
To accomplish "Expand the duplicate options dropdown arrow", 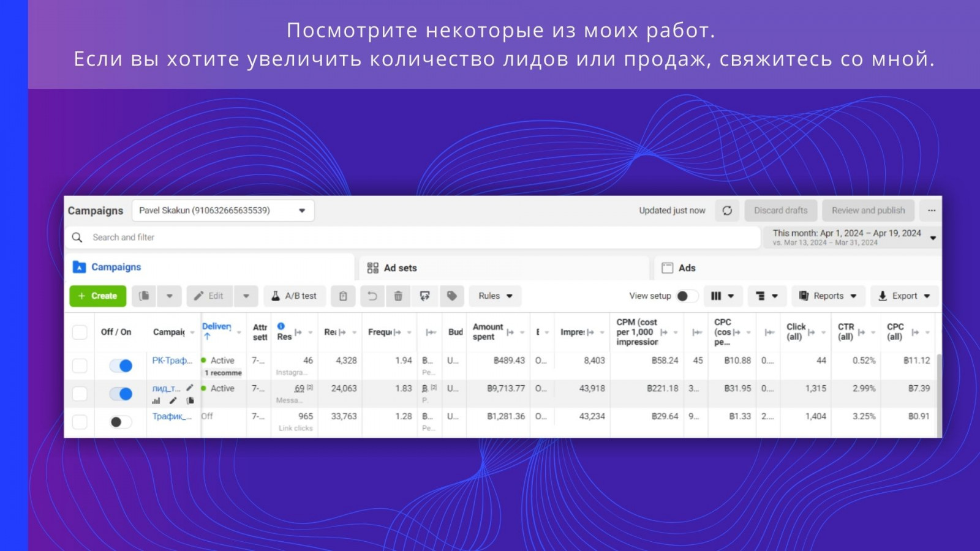I will (170, 296).
